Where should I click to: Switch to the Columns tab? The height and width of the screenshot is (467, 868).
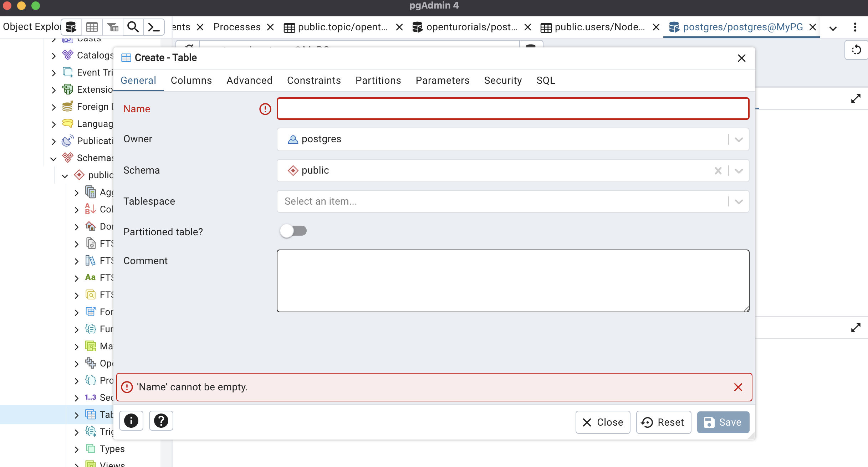click(191, 81)
